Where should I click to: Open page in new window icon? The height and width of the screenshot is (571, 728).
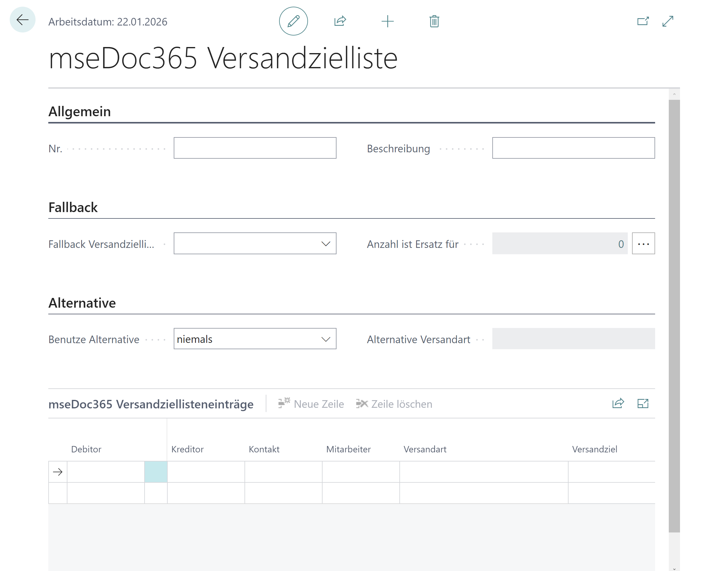tap(642, 21)
